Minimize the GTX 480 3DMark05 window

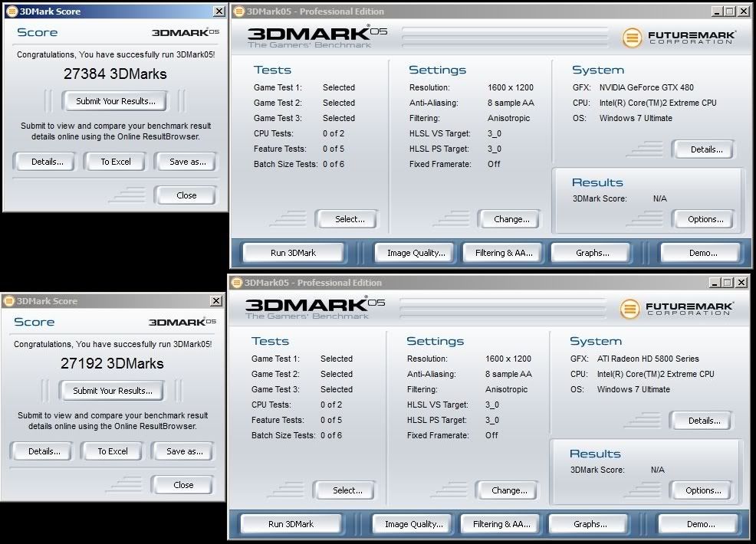[x=717, y=11]
